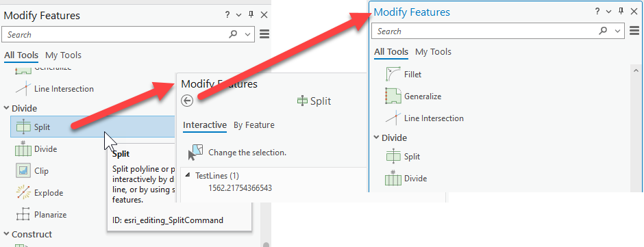The height and width of the screenshot is (247, 644).
Task: Switch to My Tools tab in right pane
Action: click(433, 52)
